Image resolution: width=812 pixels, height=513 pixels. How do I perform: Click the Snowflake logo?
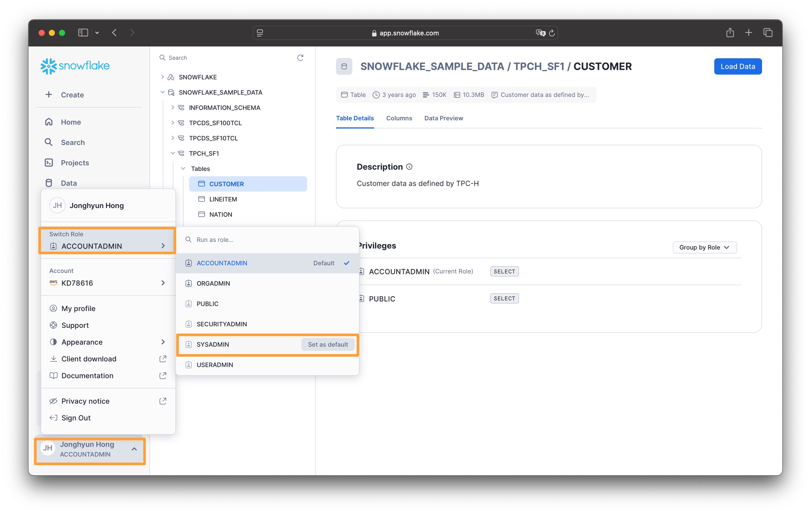75,66
